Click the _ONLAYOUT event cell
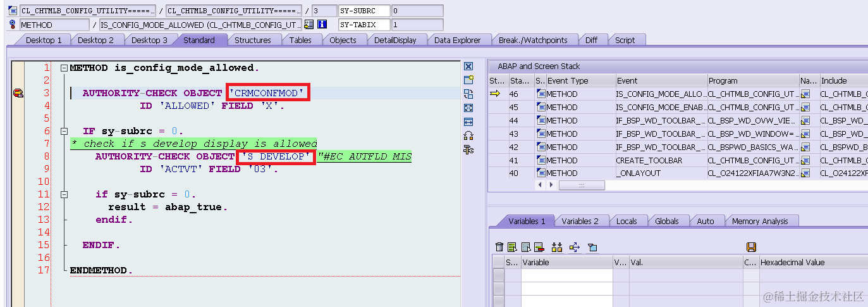The image size is (868, 307). click(x=661, y=173)
